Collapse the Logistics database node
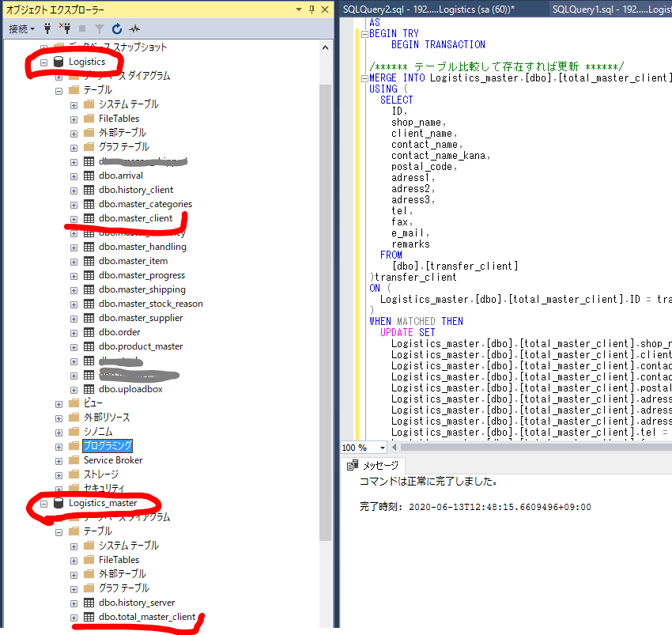The width and height of the screenshot is (672, 635). [43, 62]
